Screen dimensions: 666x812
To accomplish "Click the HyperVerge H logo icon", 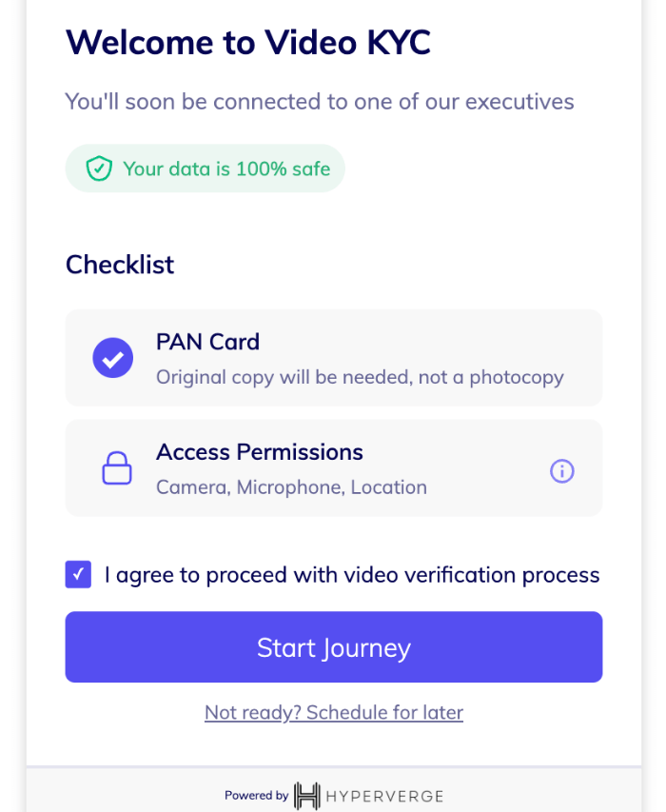I will [x=306, y=795].
